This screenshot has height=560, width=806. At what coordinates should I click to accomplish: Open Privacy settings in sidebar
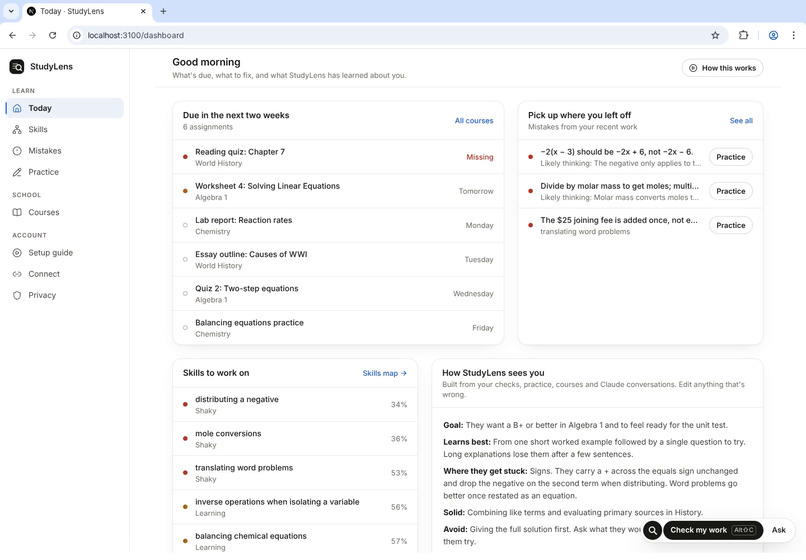pos(65,295)
